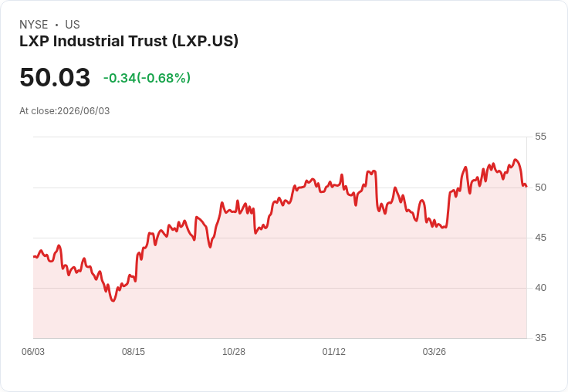Select the 06/03 date axis label
This screenshot has width=568, height=392.
[x=33, y=352]
